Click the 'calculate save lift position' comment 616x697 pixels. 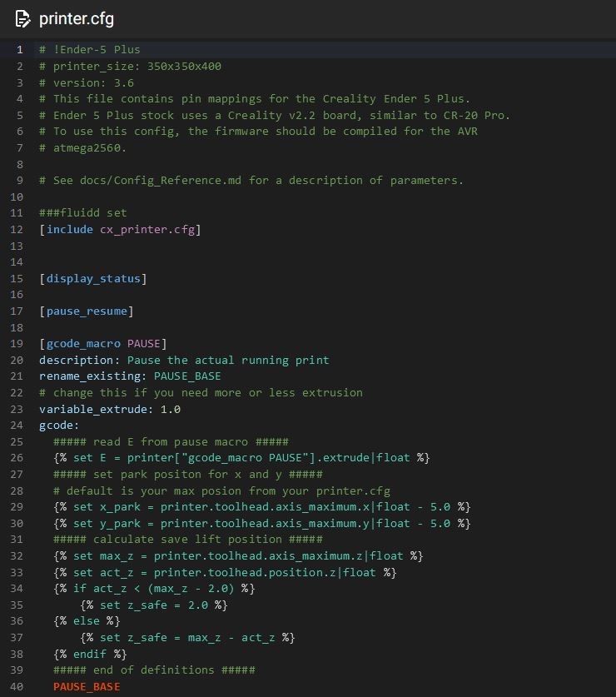pos(188,540)
